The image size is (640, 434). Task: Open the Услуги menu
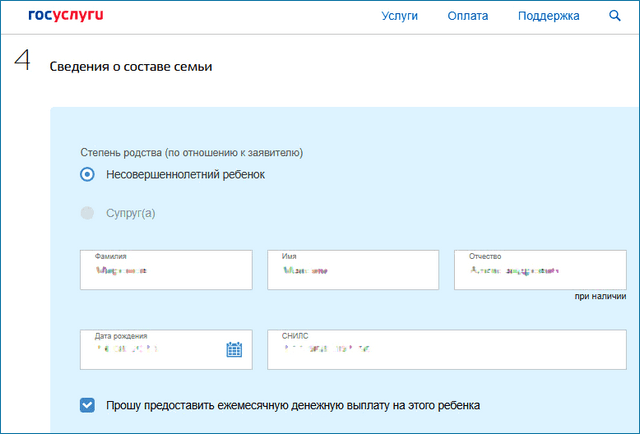point(400,16)
